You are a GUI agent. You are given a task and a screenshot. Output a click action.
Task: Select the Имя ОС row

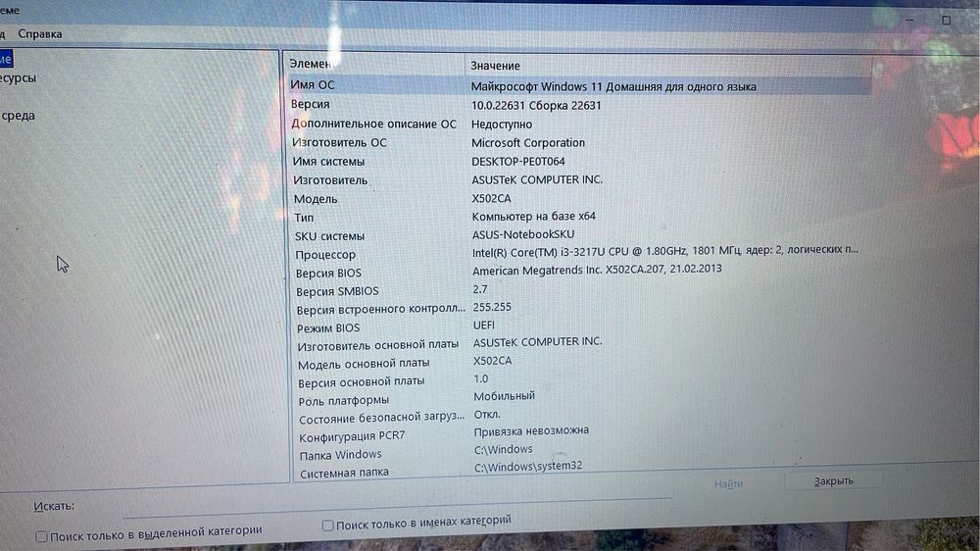(x=579, y=85)
